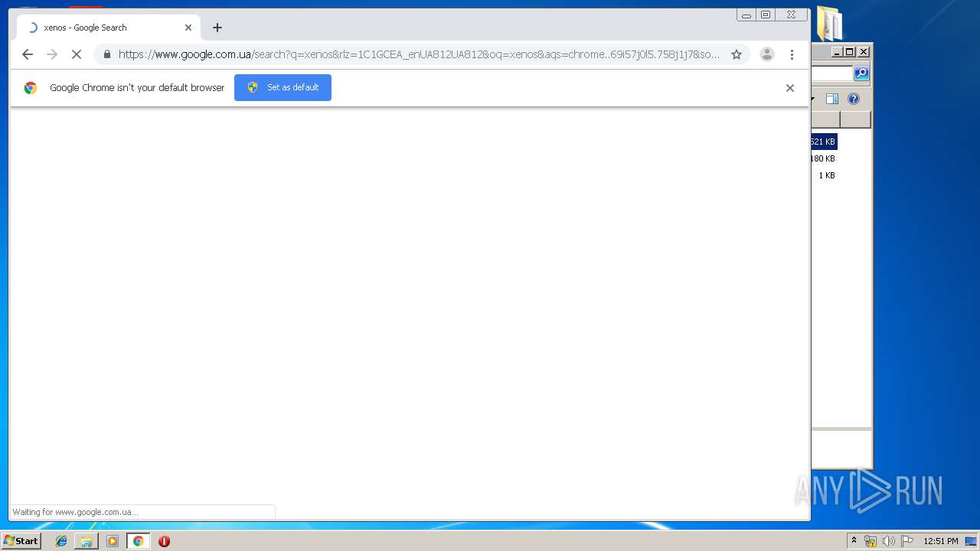Open the Chrome profile avatar menu

[767, 54]
